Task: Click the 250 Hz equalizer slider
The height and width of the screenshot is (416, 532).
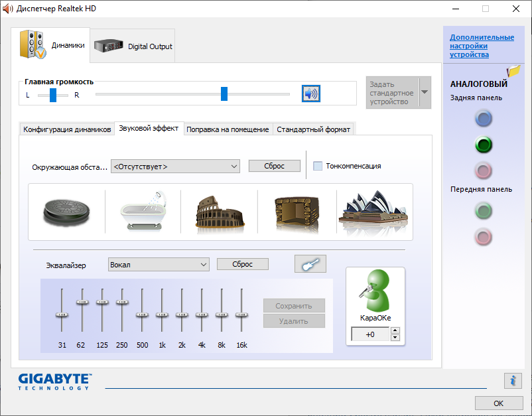Action: [122, 302]
